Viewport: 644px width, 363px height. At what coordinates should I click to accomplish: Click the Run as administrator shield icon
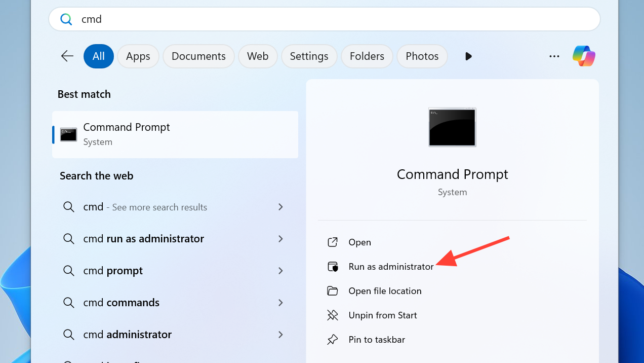pos(333,267)
